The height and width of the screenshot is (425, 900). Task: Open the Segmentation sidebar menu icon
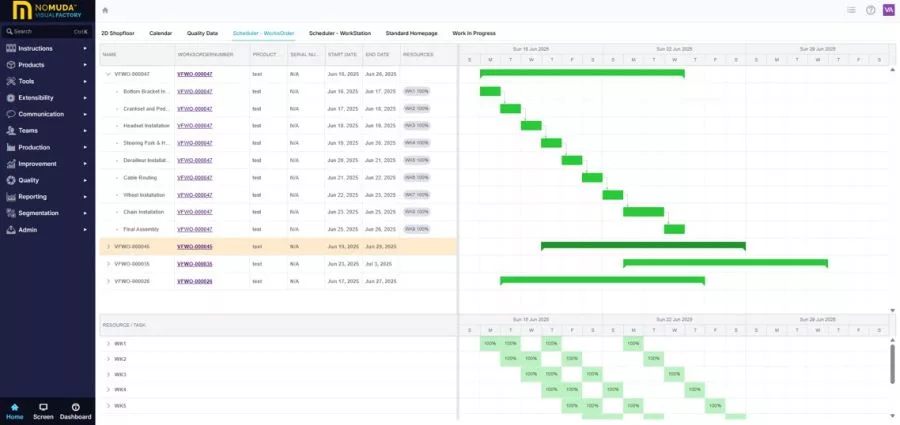click(x=11, y=213)
